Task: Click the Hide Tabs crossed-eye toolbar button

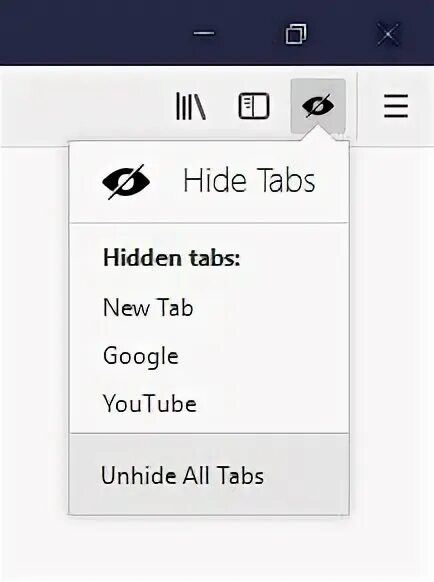Action: click(318, 106)
